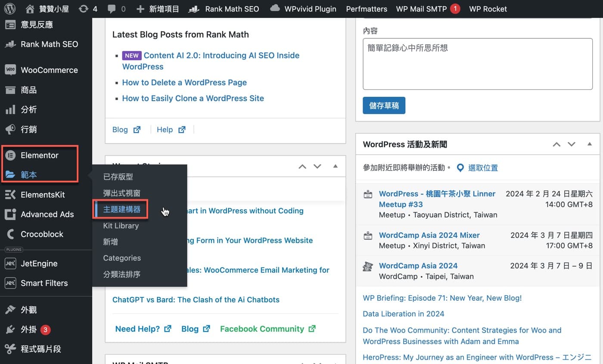The image size is (603, 364).
Task: Move WordPress 活動及新聞 panel up
Action: pyautogui.click(x=557, y=145)
